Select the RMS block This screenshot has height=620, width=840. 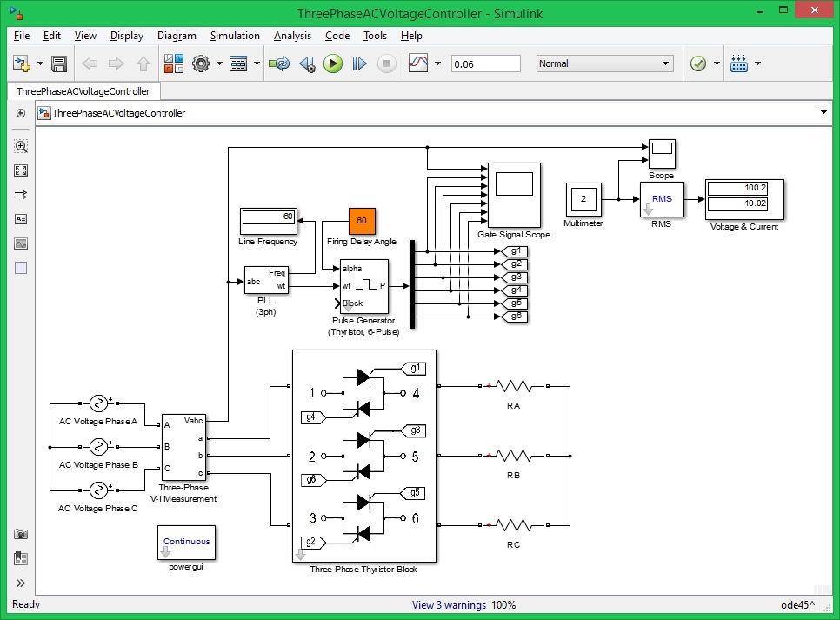pyautogui.click(x=662, y=199)
